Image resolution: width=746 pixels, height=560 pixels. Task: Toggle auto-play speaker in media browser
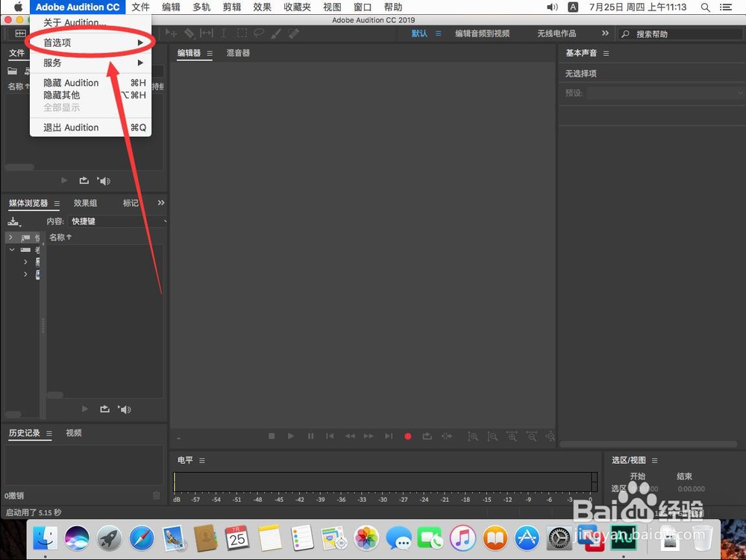point(125,409)
